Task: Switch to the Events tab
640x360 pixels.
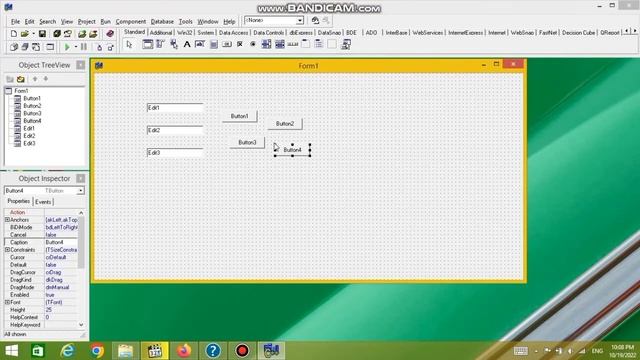Action: tap(43, 202)
